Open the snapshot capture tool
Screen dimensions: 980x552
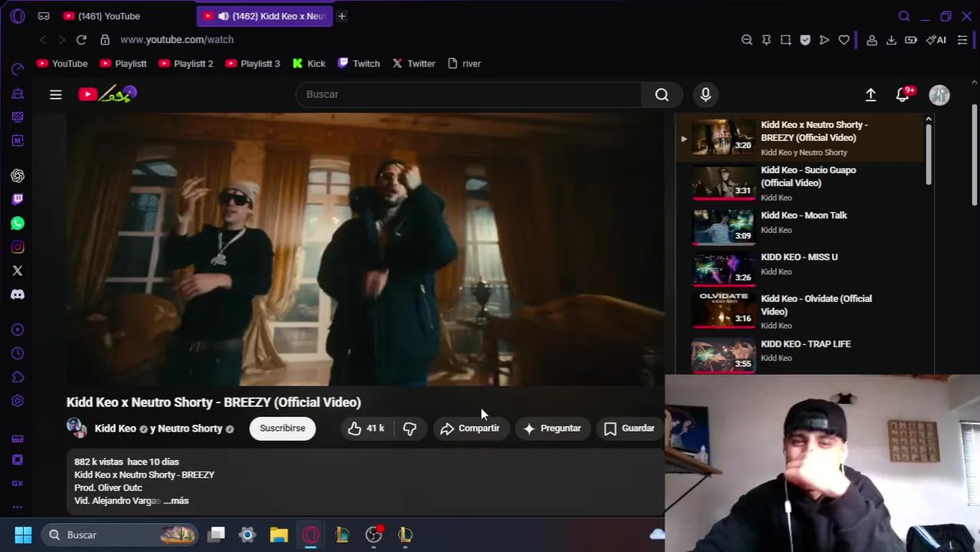785,40
